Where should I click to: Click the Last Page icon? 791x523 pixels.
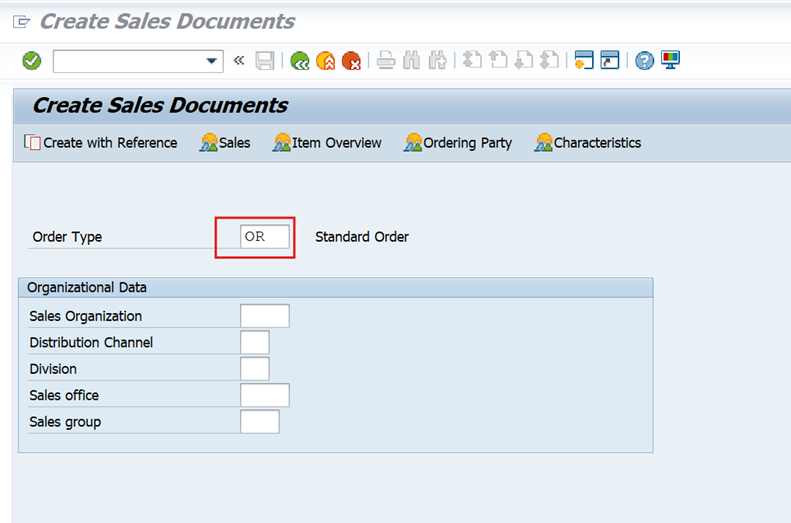point(549,60)
